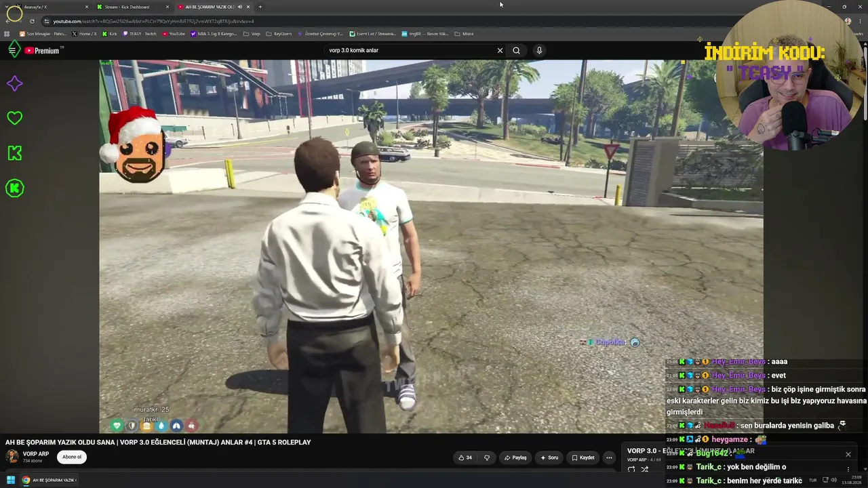Click the Chrome taskbar app button

tap(49, 480)
